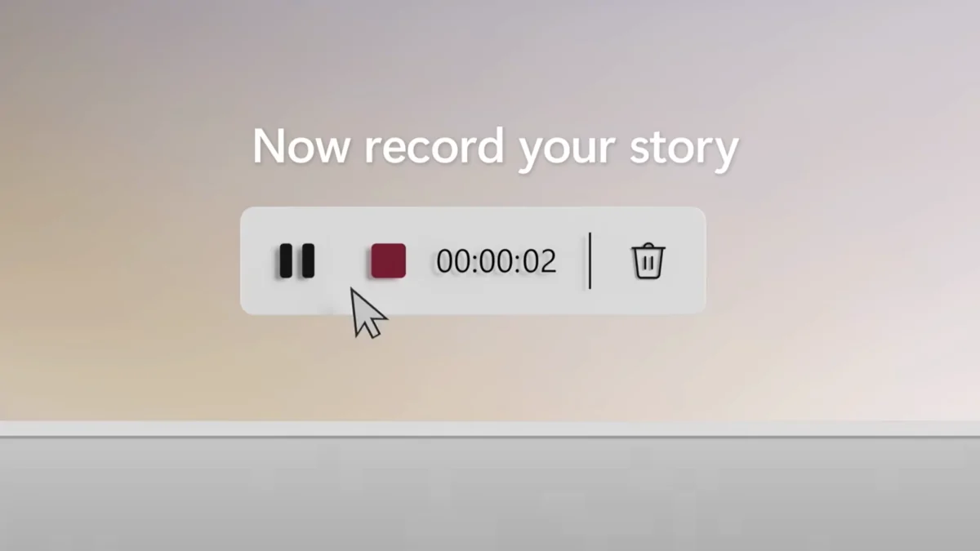Click the 00:00:02 recording timer

click(x=497, y=261)
